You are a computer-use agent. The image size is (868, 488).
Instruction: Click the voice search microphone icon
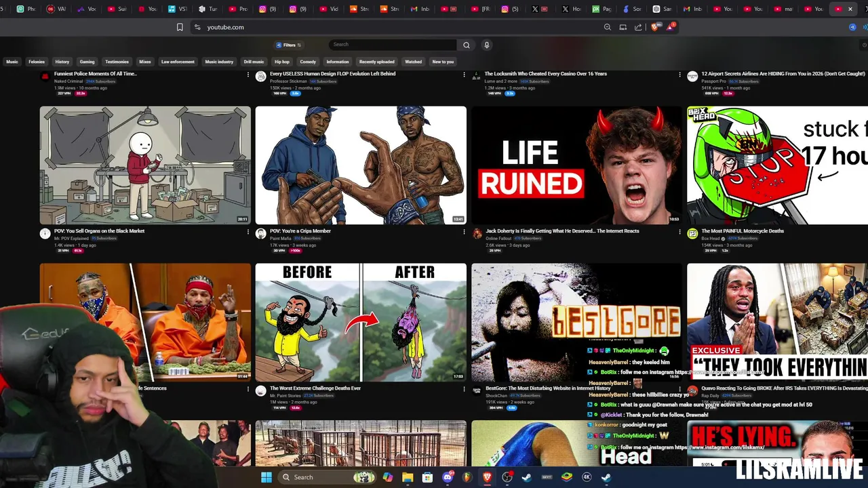point(486,45)
